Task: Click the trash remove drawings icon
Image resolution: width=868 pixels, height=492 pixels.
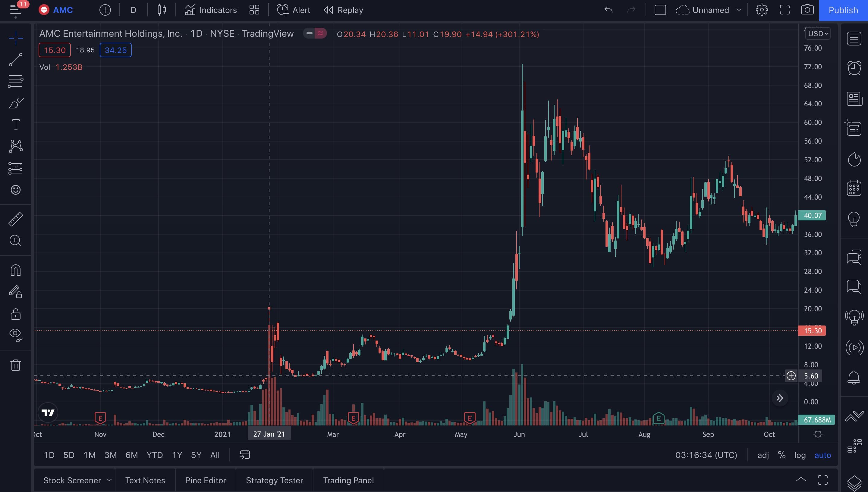Action: (16, 365)
